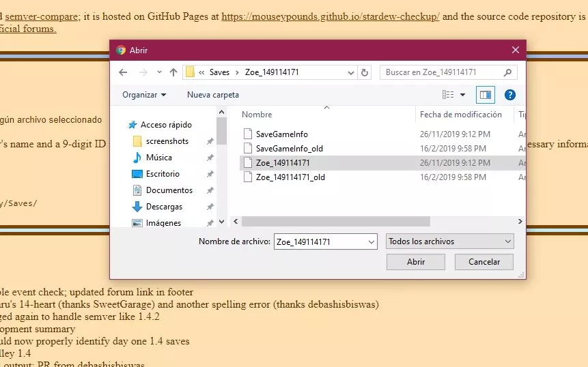Open the Descargas folder
This screenshot has width=588, height=367.
click(164, 207)
